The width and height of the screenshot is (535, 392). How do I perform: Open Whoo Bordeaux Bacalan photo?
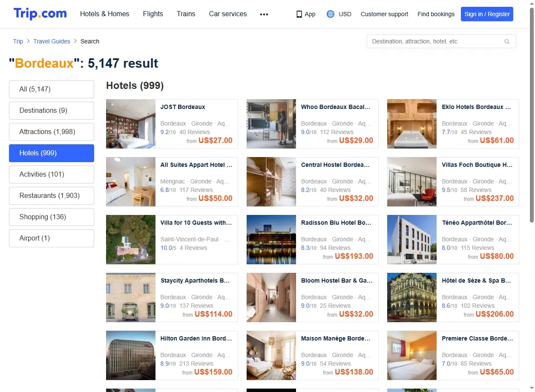271,124
